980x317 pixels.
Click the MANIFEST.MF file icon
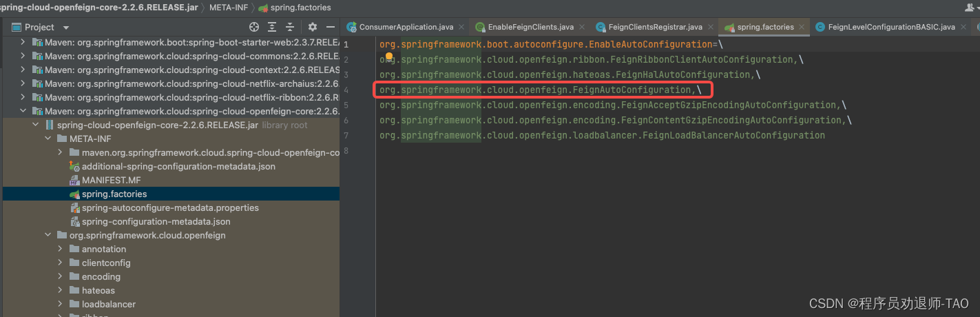(x=74, y=181)
